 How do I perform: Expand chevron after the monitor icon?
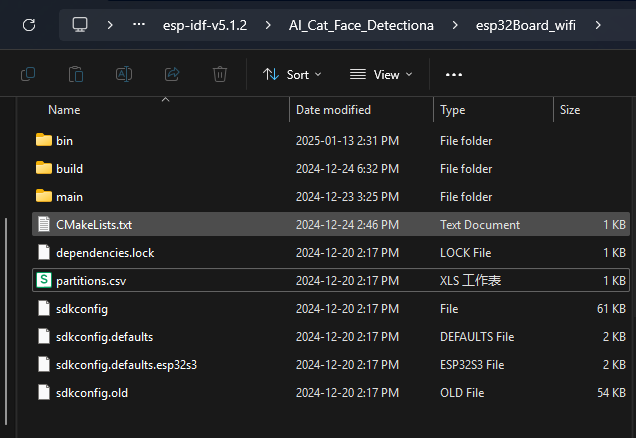coord(110,25)
